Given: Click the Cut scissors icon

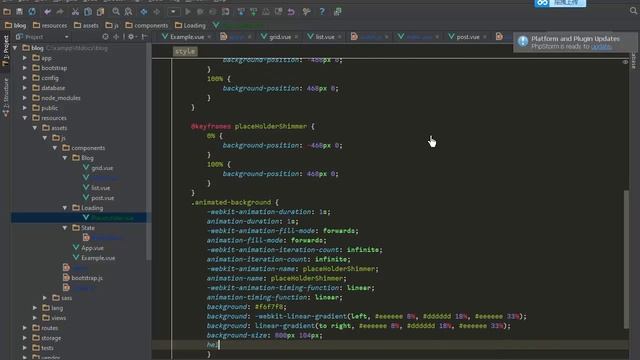Looking at the screenshot, I should [76, 12].
